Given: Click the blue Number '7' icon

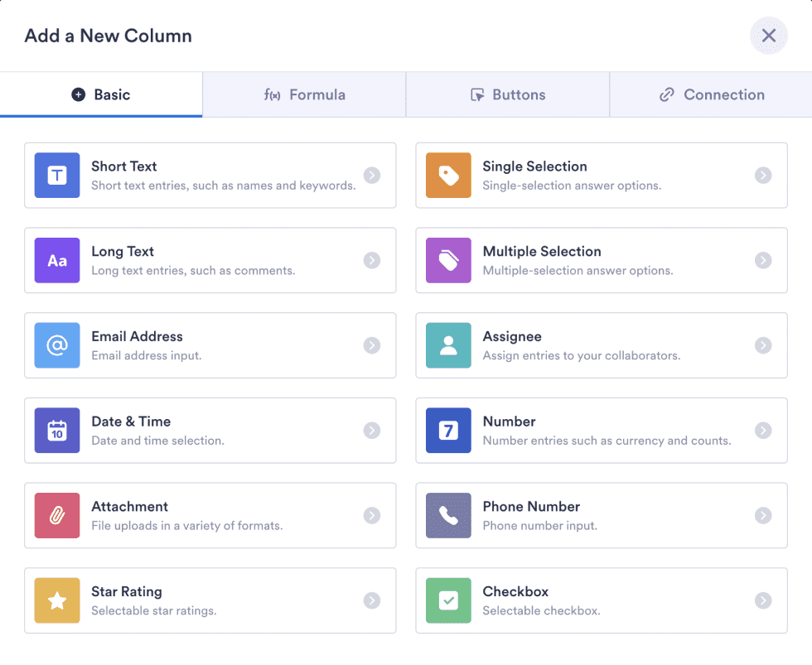Looking at the screenshot, I should pos(448,431).
